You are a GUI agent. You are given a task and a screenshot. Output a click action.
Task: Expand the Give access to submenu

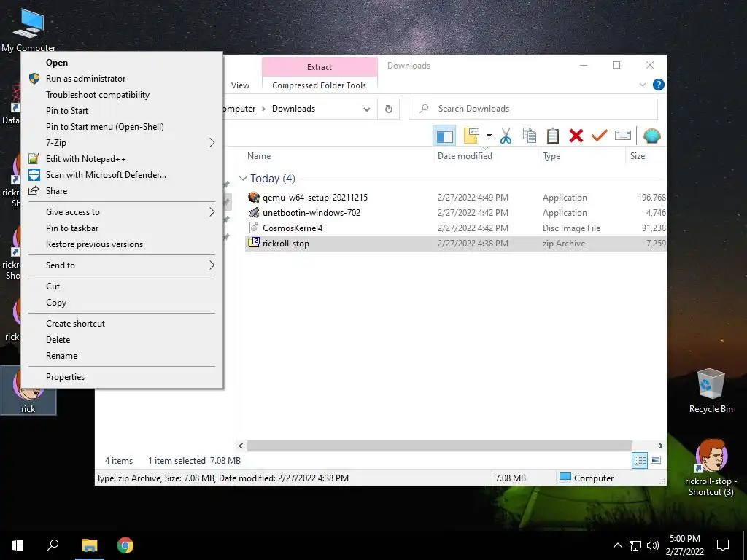click(x=122, y=212)
